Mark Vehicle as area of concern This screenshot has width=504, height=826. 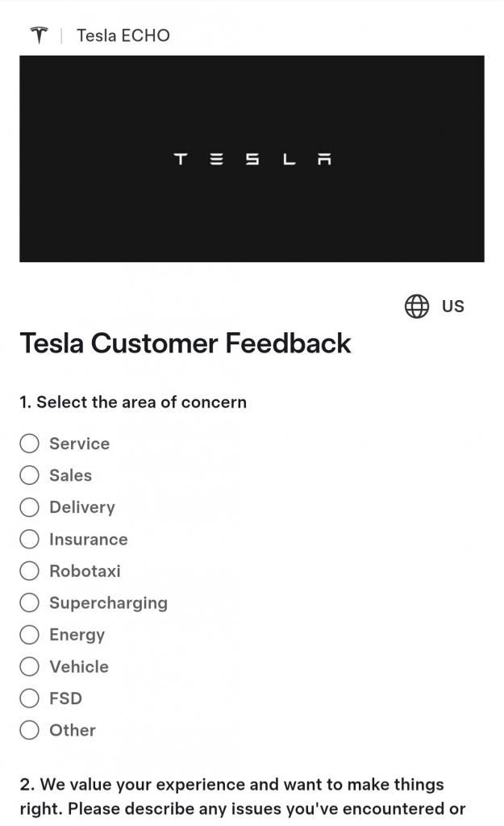pos(30,666)
